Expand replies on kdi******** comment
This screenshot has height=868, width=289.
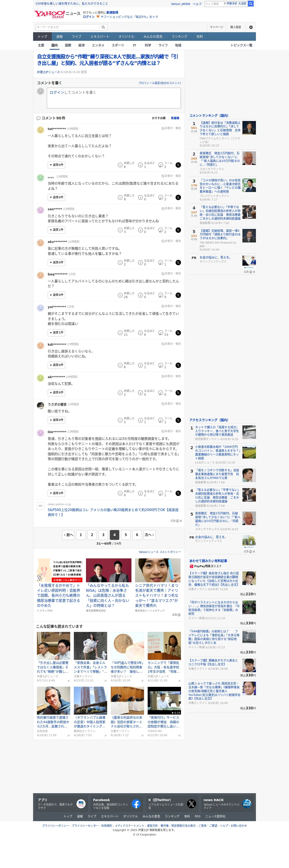pos(56,365)
